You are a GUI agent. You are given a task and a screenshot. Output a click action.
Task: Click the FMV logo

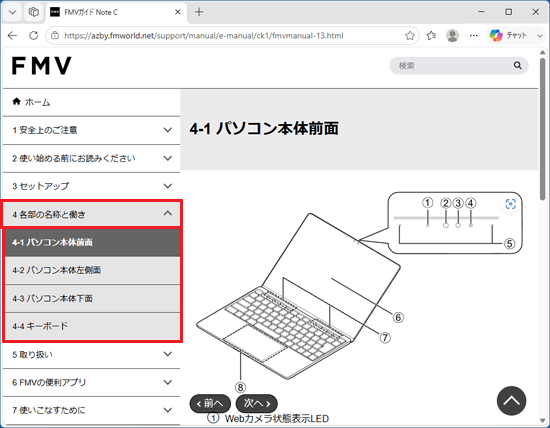point(42,66)
